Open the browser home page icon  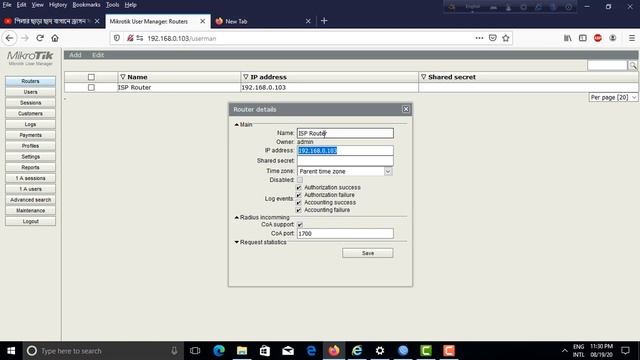point(55,38)
